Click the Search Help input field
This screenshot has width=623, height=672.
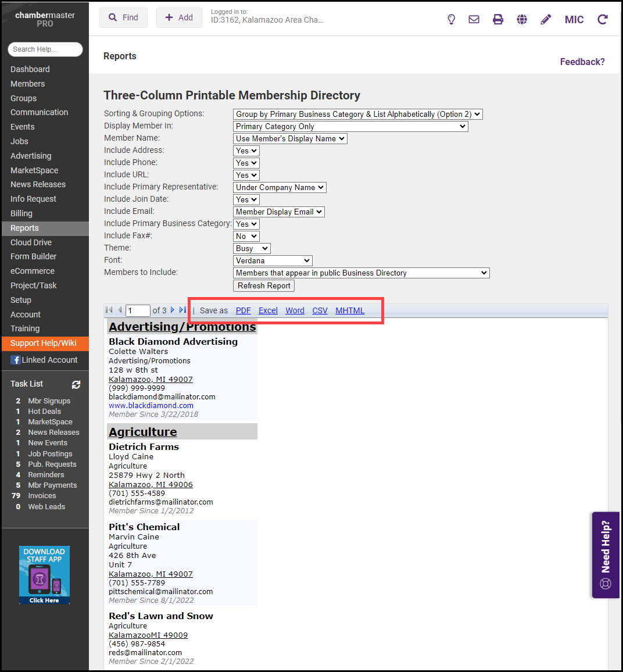[x=45, y=49]
